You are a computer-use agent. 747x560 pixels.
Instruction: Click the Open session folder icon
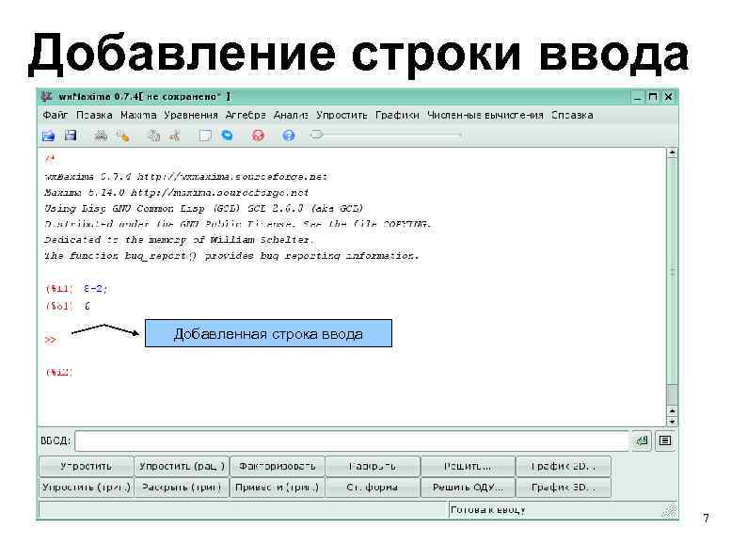coord(48,136)
